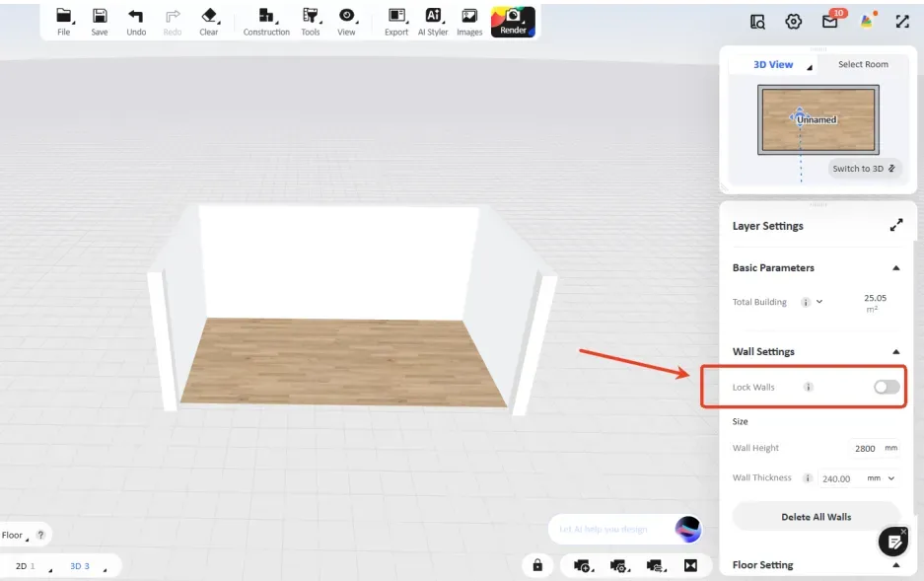Open the Construction menu

coord(266,21)
